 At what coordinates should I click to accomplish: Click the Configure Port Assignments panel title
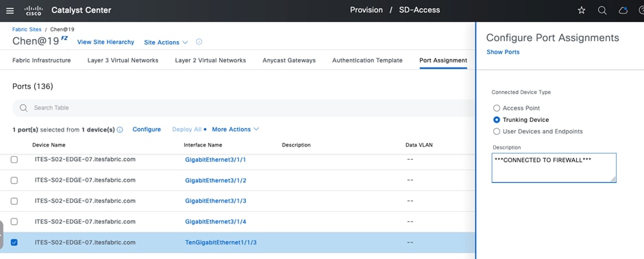tap(552, 38)
